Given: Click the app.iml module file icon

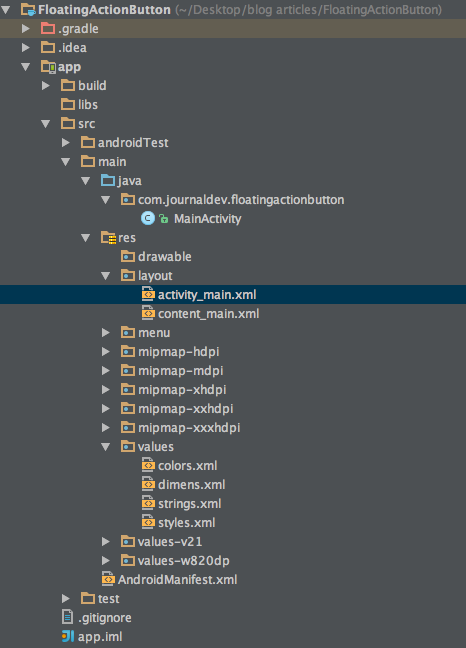Looking at the screenshot, I should pyautogui.click(x=68, y=636).
